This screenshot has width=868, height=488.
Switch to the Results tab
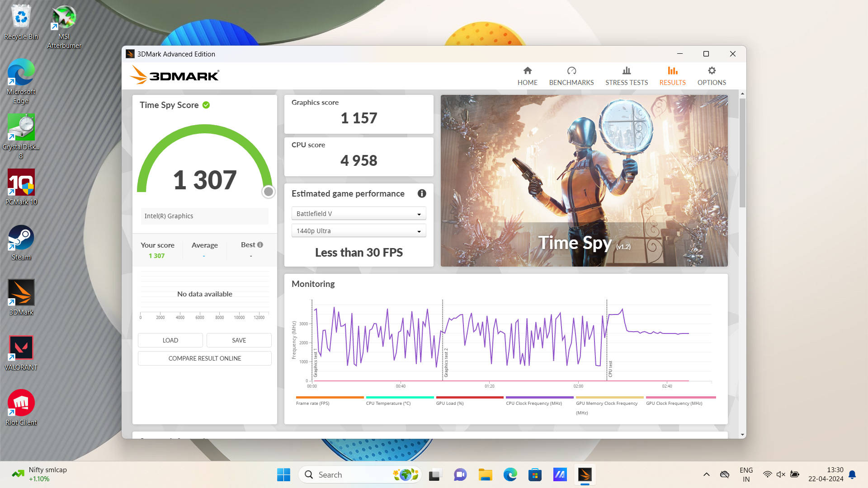click(672, 76)
